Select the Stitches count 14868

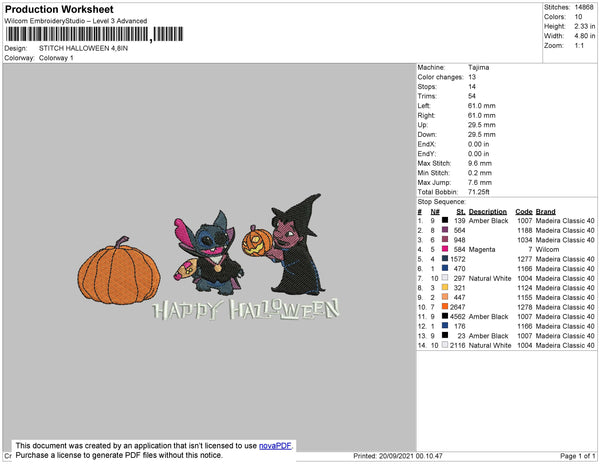(x=584, y=7)
